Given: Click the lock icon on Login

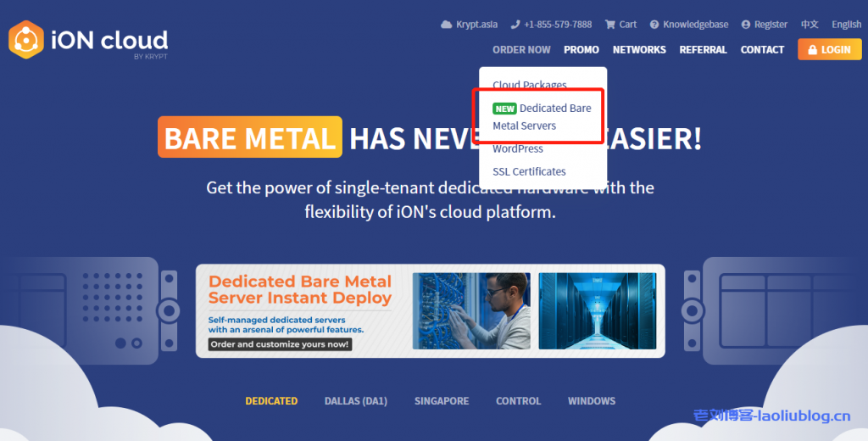Looking at the screenshot, I should tap(813, 50).
